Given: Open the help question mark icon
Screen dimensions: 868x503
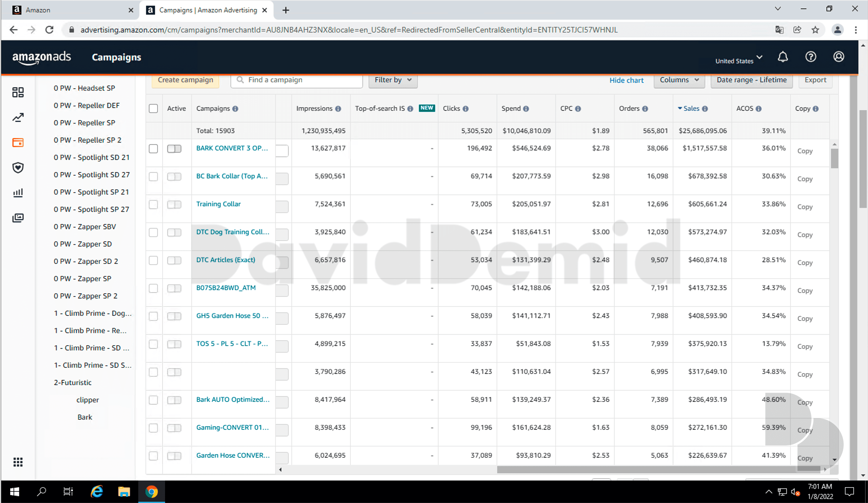Looking at the screenshot, I should tap(810, 57).
